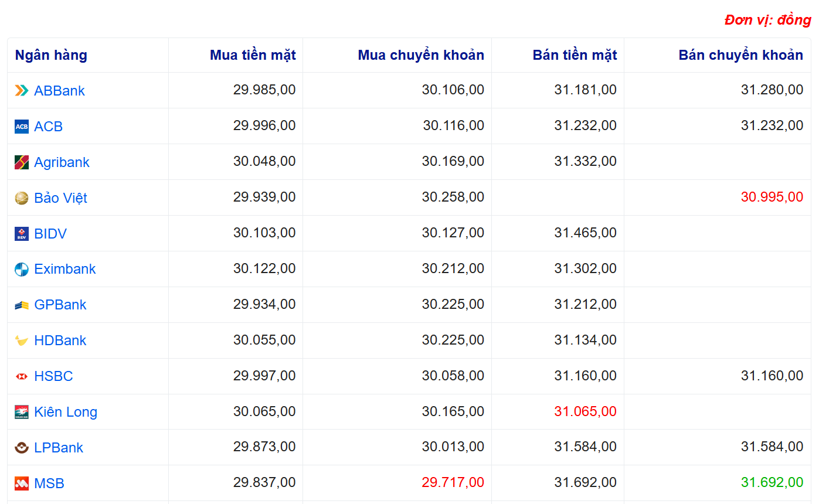Image resolution: width=819 pixels, height=504 pixels.
Task: Click the Mua chuyển khoản column header
Action: [421, 55]
